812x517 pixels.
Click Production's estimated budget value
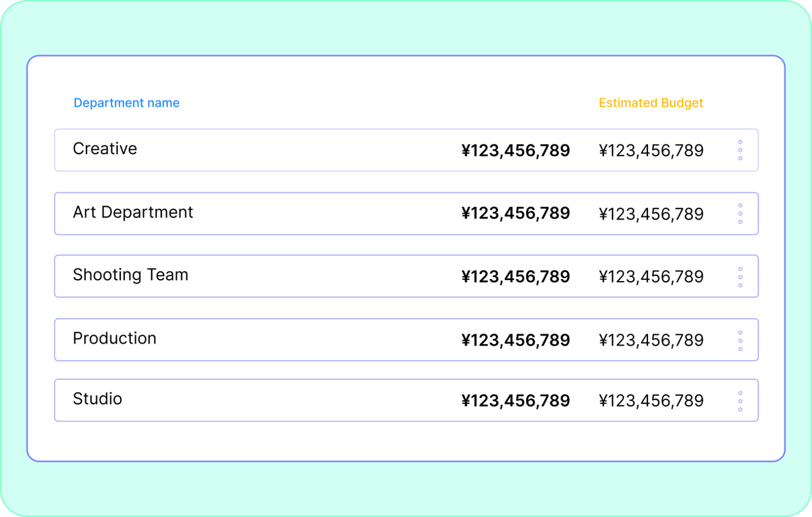[x=651, y=340]
